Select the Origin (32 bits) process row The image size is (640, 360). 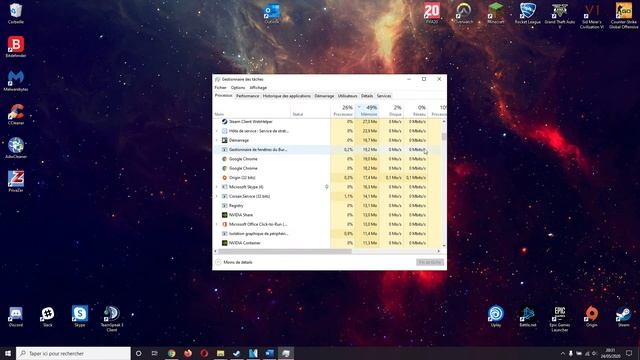(x=327, y=178)
